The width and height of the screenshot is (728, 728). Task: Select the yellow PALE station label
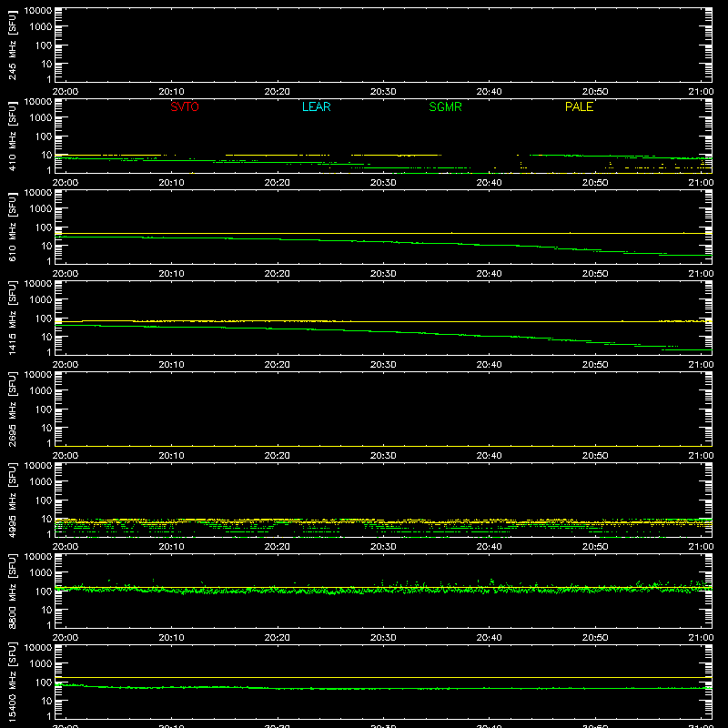coord(579,106)
